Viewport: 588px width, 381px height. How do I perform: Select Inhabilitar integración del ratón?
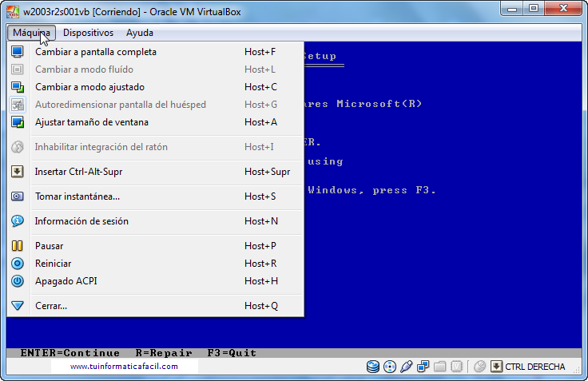[x=155, y=147]
